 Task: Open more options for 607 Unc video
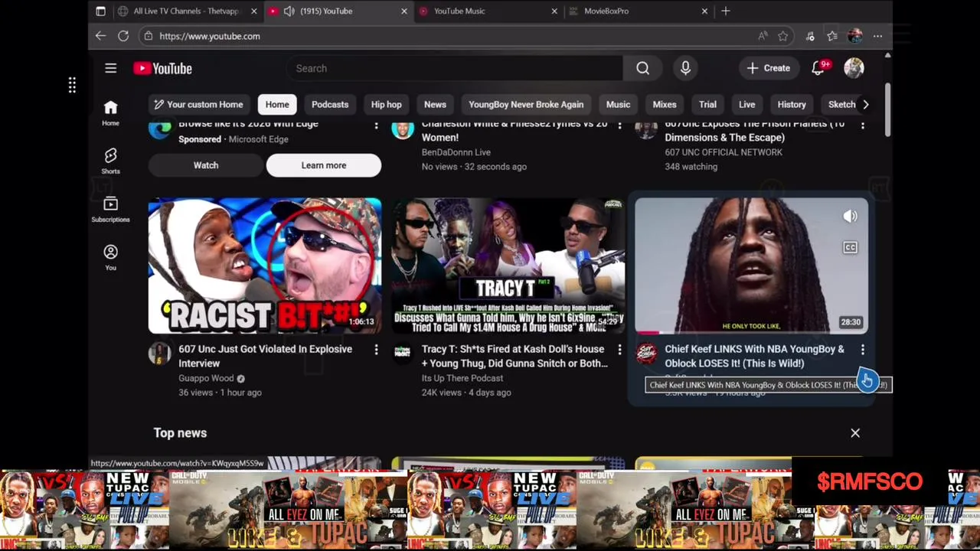[376, 350]
